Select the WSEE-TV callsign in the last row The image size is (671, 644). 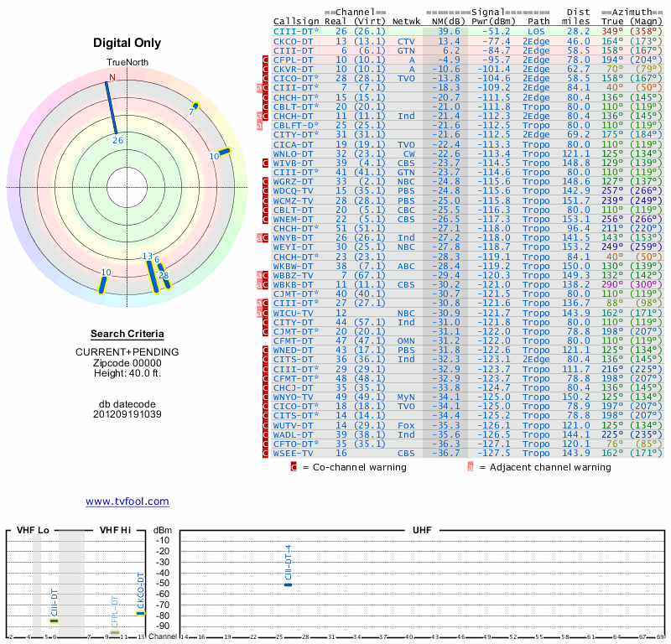point(294,453)
